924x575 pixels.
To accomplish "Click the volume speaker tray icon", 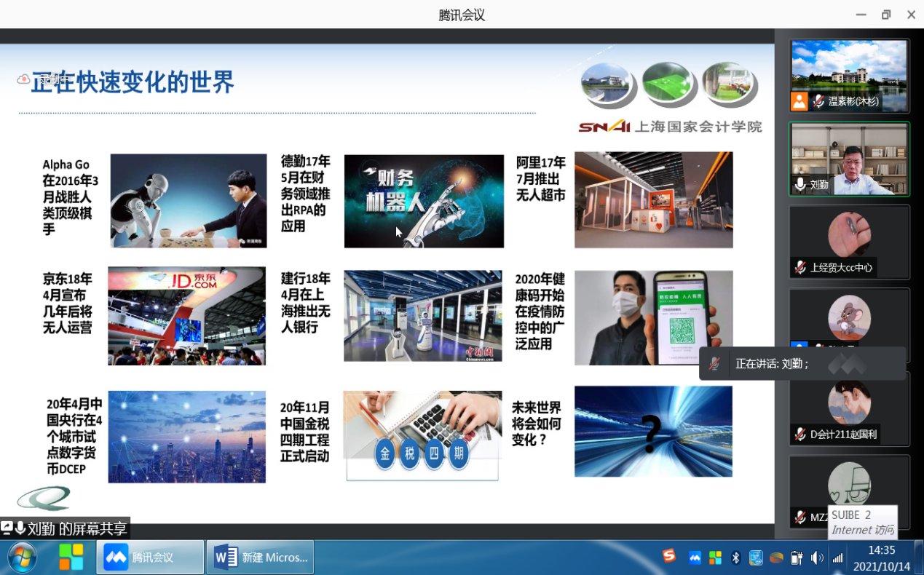I will pyautogui.click(x=817, y=558).
